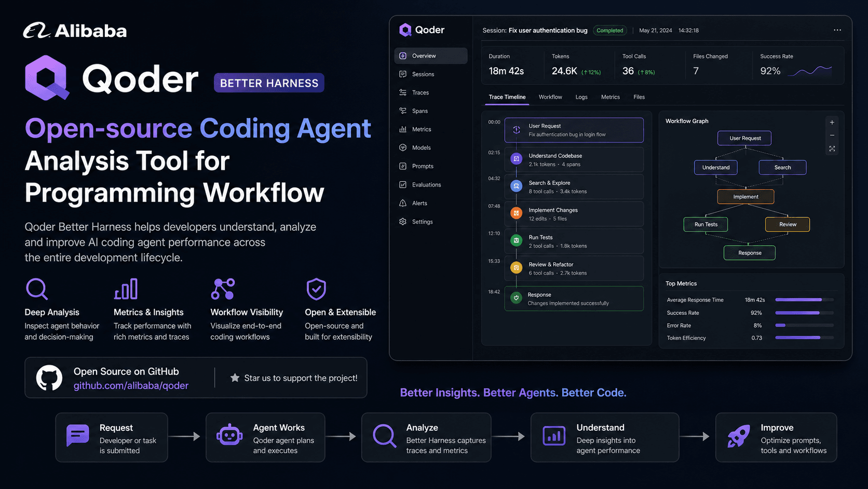Open Sessions icon in Qoder sidebar
This screenshot has height=489, width=868.
tap(403, 74)
